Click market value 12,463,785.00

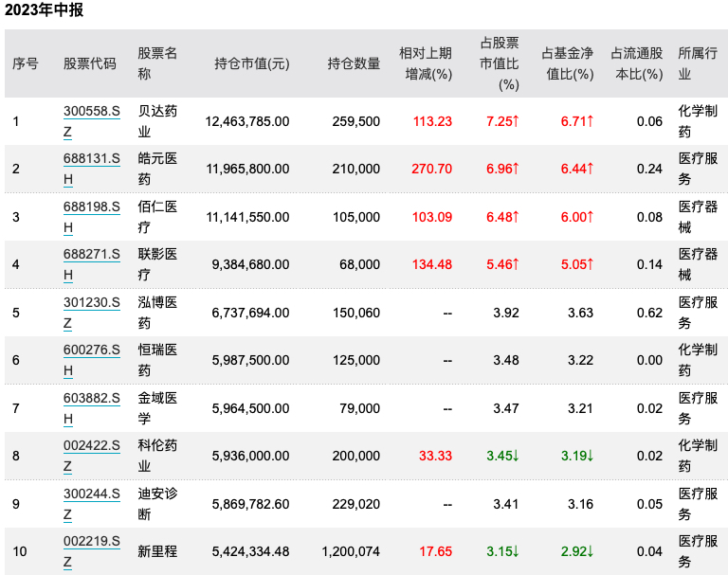(x=247, y=121)
